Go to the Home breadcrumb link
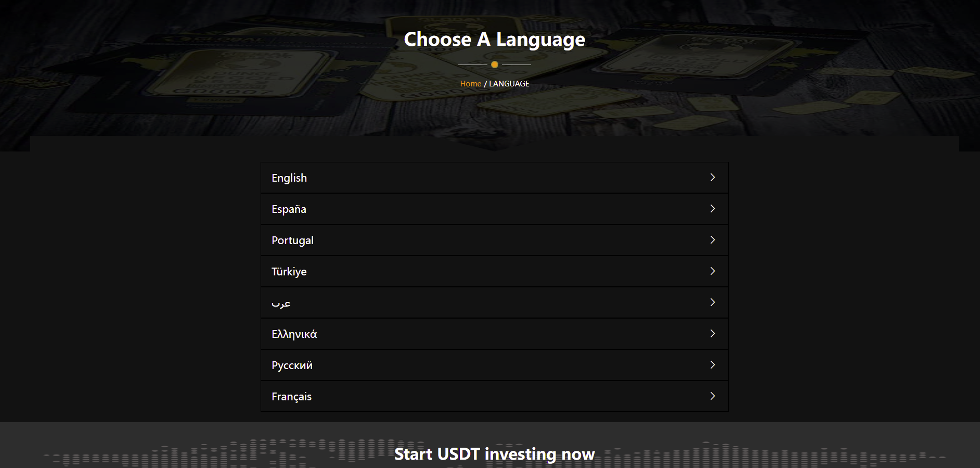 click(470, 84)
